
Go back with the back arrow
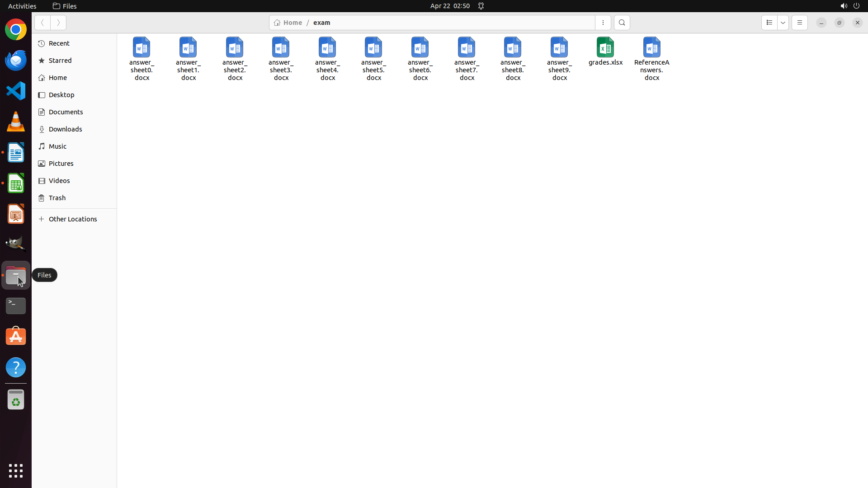(x=42, y=23)
